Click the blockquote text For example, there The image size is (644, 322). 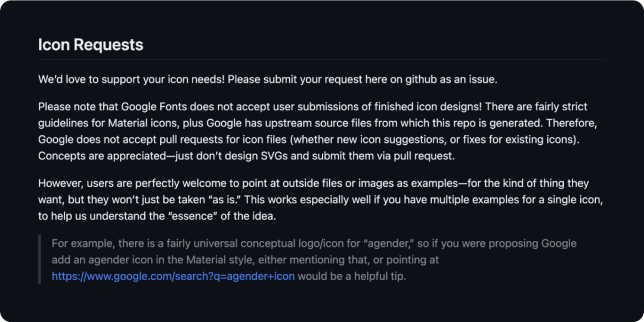(x=314, y=259)
